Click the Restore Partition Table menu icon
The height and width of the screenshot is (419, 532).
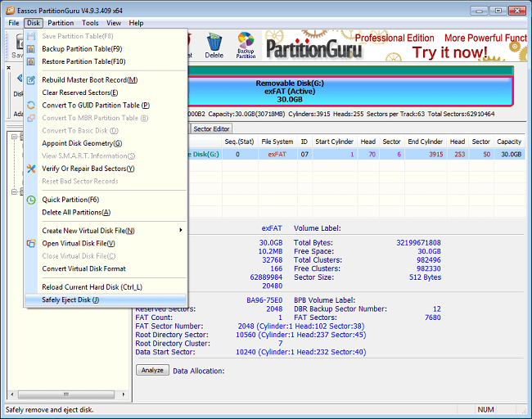coord(31,61)
